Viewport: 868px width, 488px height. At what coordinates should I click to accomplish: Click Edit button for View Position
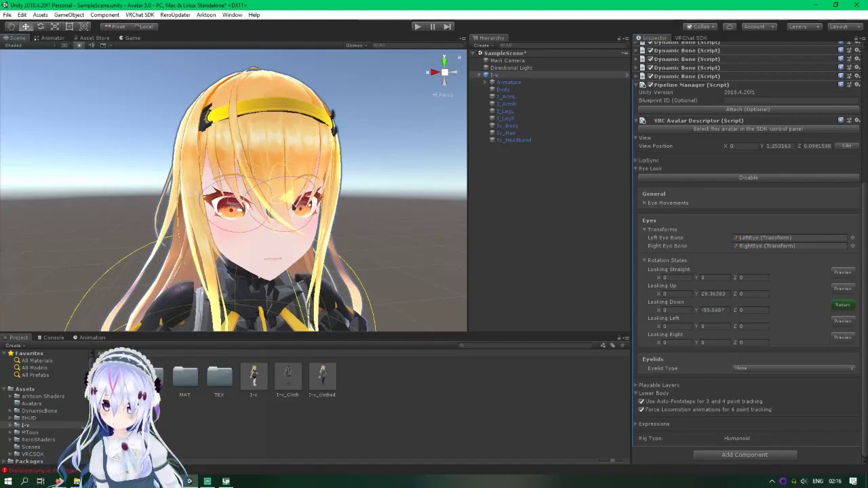pyautogui.click(x=846, y=146)
